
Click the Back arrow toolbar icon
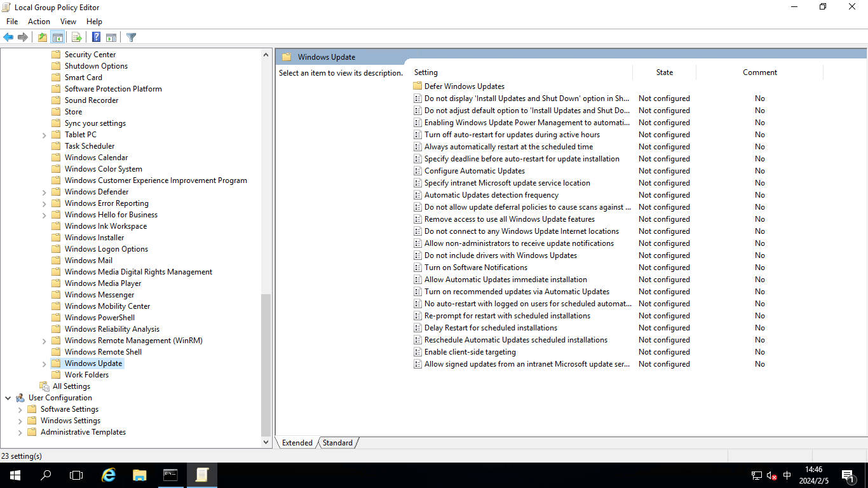pos(8,37)
